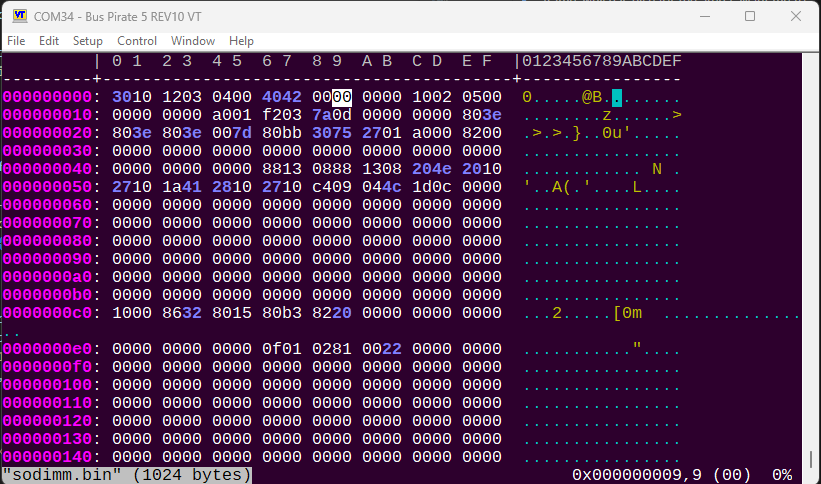
Task: Open the Control menu
Action: (x=137, y=41)
